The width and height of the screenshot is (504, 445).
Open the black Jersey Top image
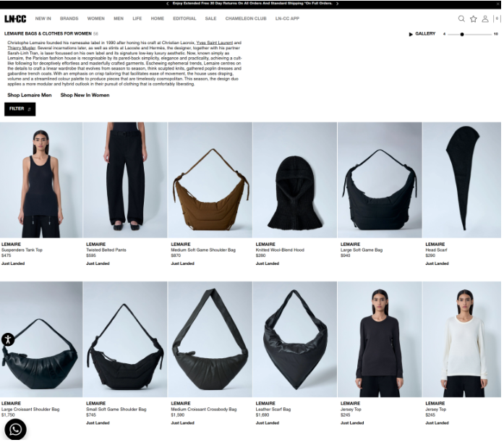coord(380,339)
